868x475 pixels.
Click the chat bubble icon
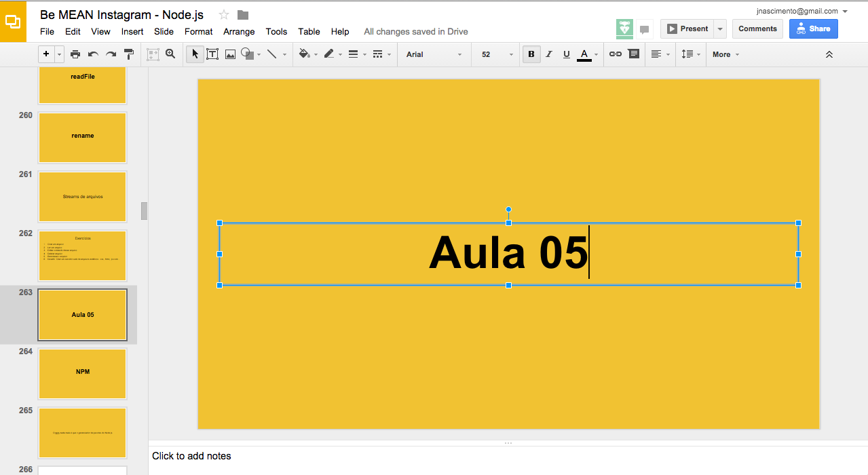[644, 30]
